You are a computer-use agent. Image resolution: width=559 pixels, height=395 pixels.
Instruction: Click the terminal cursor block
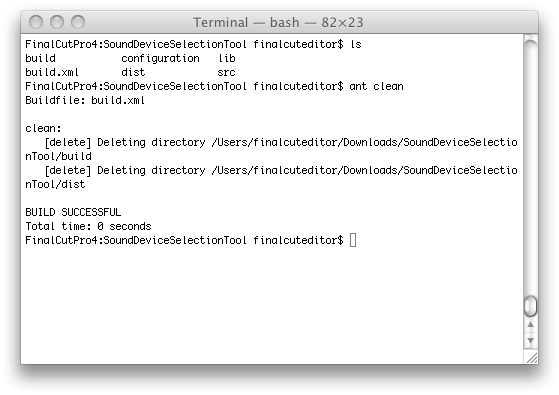point(353,240)
